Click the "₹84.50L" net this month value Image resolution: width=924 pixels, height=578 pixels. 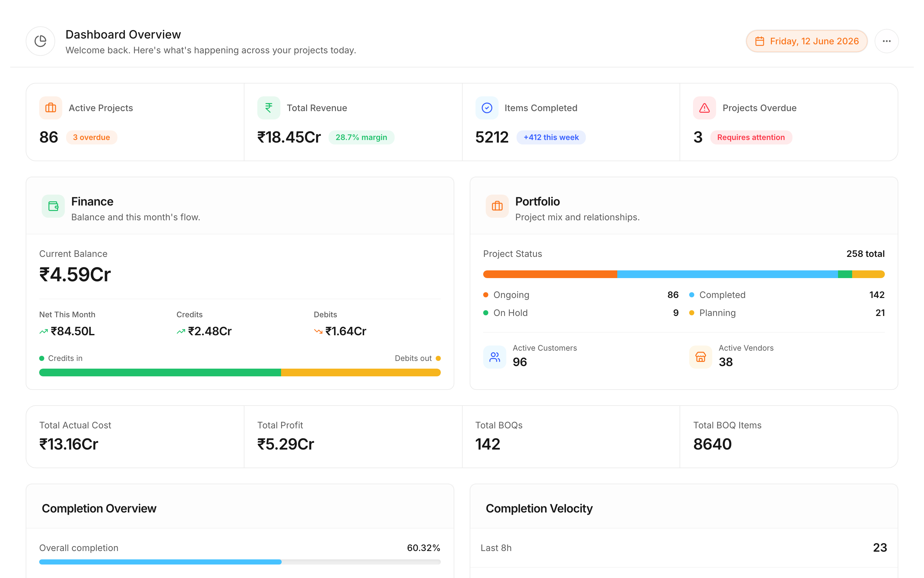tap(73, 331)
